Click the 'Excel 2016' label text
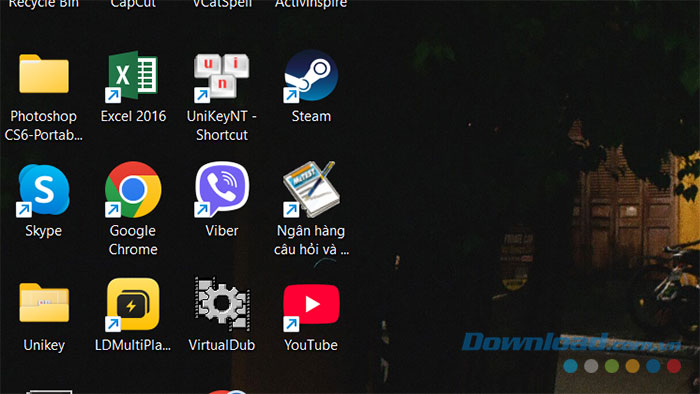The height and width of the screenshot is (394, 700). tap(133, 116)
